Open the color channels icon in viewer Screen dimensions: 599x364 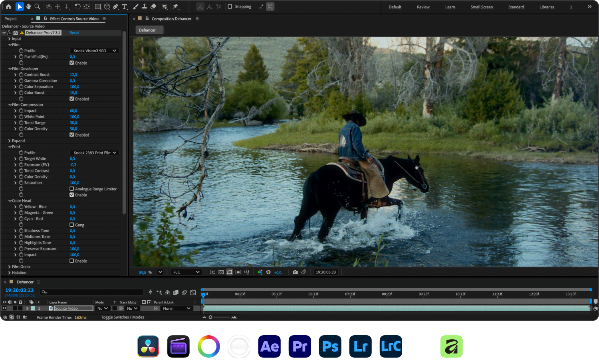click(x=260, y=272)
